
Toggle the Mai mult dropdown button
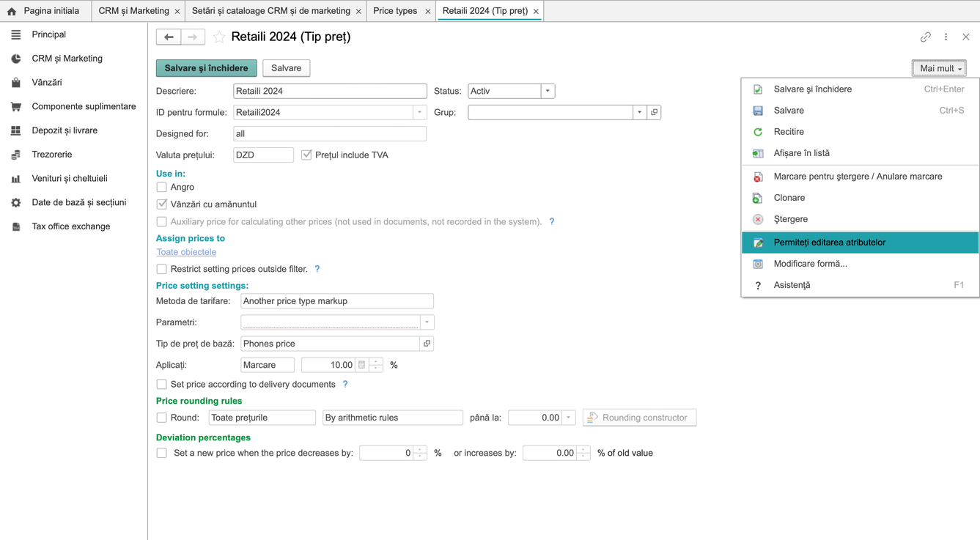pos(940,68)
